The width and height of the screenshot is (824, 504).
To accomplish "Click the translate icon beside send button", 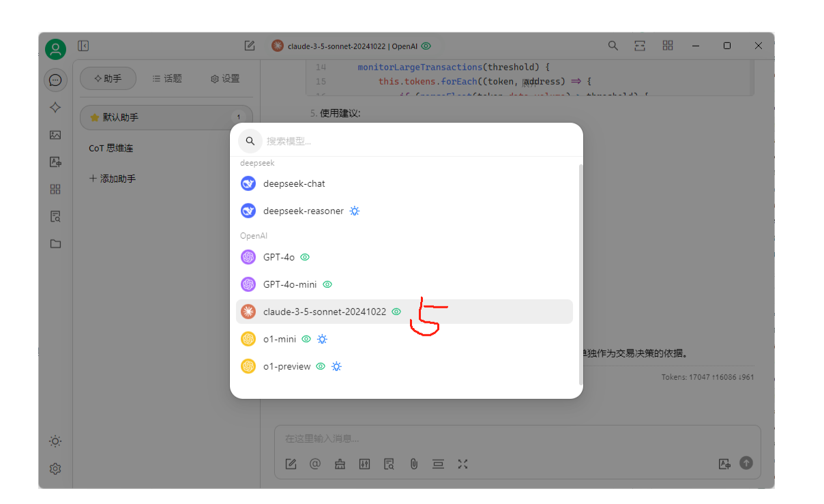I will point(724,464).
